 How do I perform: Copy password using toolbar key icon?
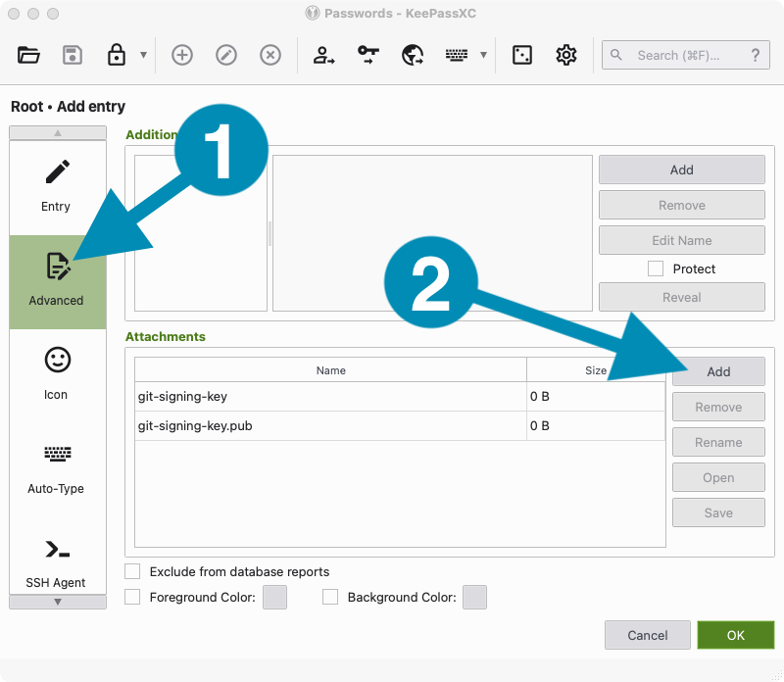367,55
